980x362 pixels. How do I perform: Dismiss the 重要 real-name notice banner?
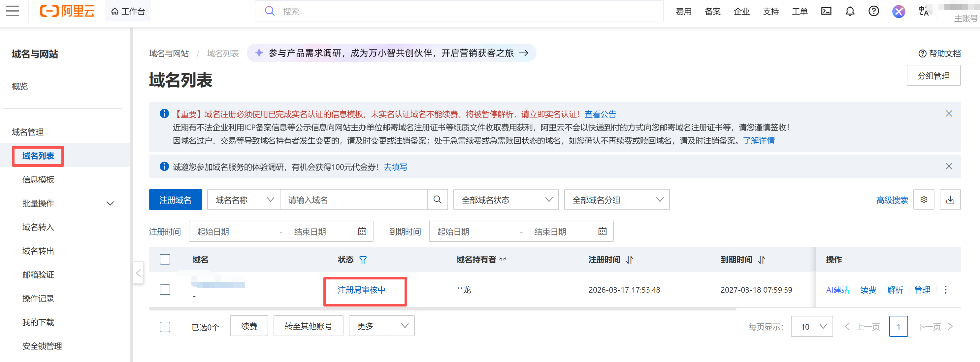point(949,113)
